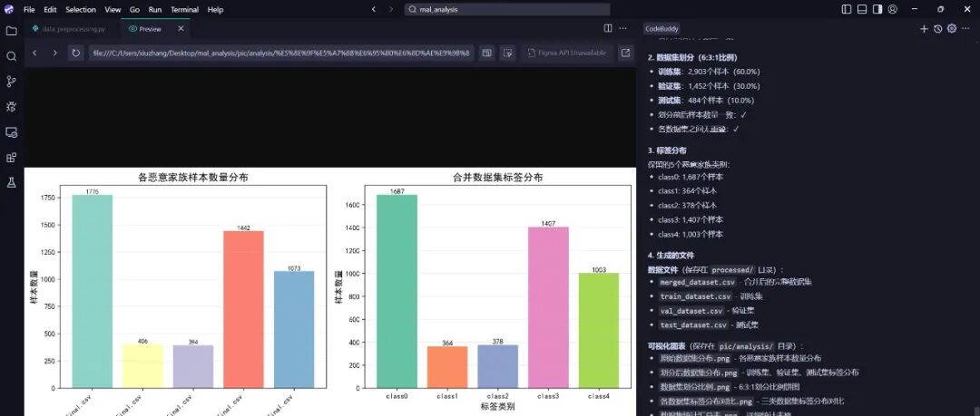Click the 合并数据集标签分布 chart title
This screenshot has height=416, width=980.
tap(497, 178)
